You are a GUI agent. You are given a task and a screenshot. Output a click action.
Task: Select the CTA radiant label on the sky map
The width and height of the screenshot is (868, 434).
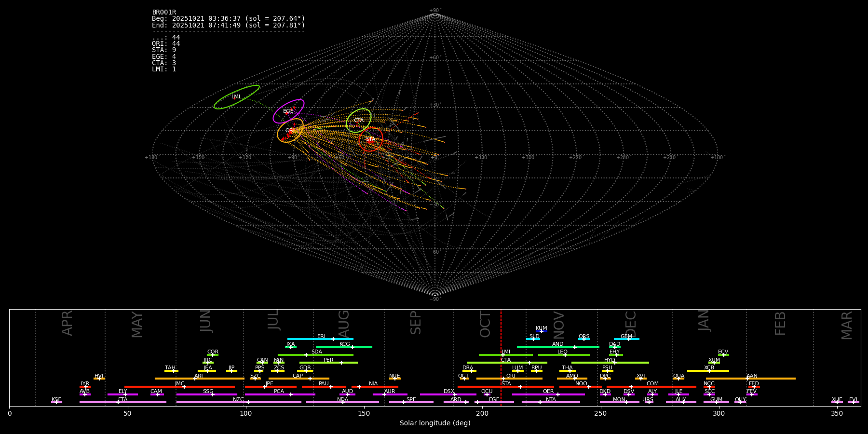pos(359,121)
